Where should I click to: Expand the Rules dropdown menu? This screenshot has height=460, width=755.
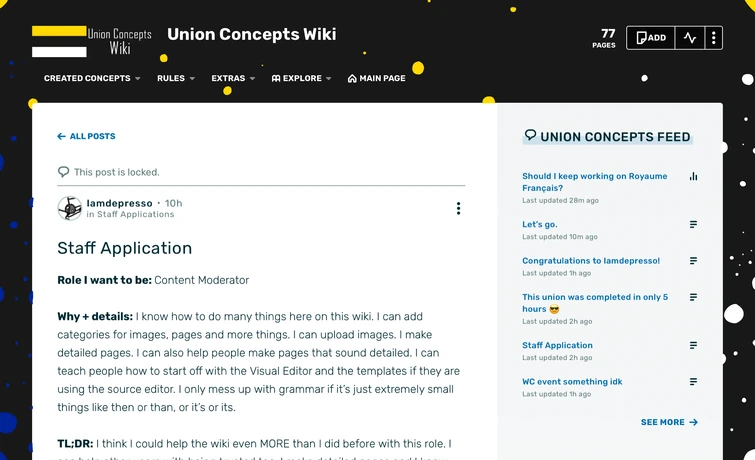176,78
